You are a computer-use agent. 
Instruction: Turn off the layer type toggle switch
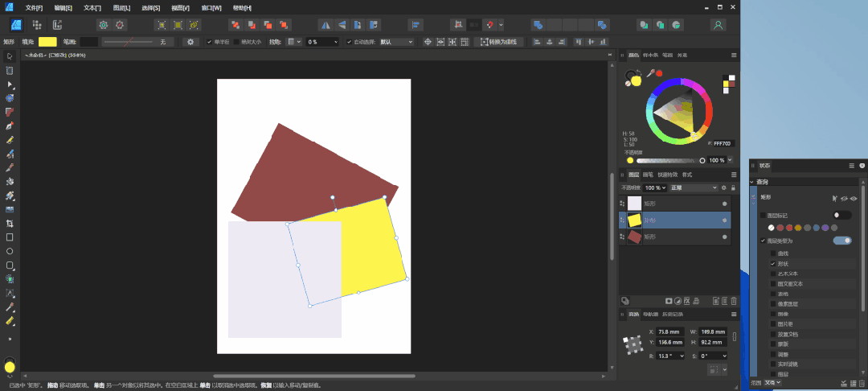[842, 241]
